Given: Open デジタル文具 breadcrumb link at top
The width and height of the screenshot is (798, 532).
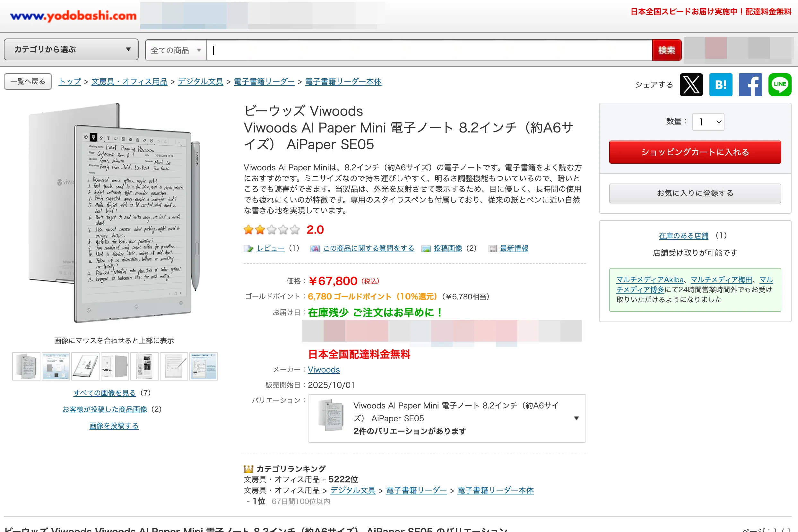Looking at the screenshot, I should (201, 82).
